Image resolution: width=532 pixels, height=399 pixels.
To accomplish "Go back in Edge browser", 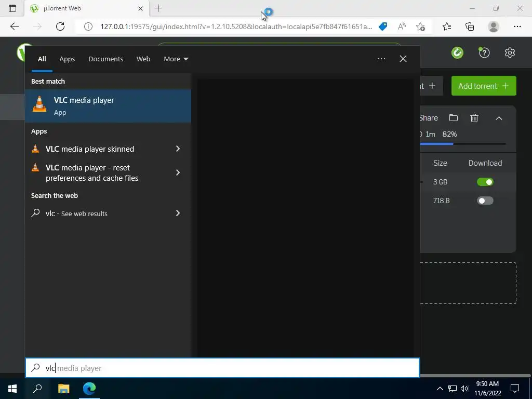I will [14, 26].
